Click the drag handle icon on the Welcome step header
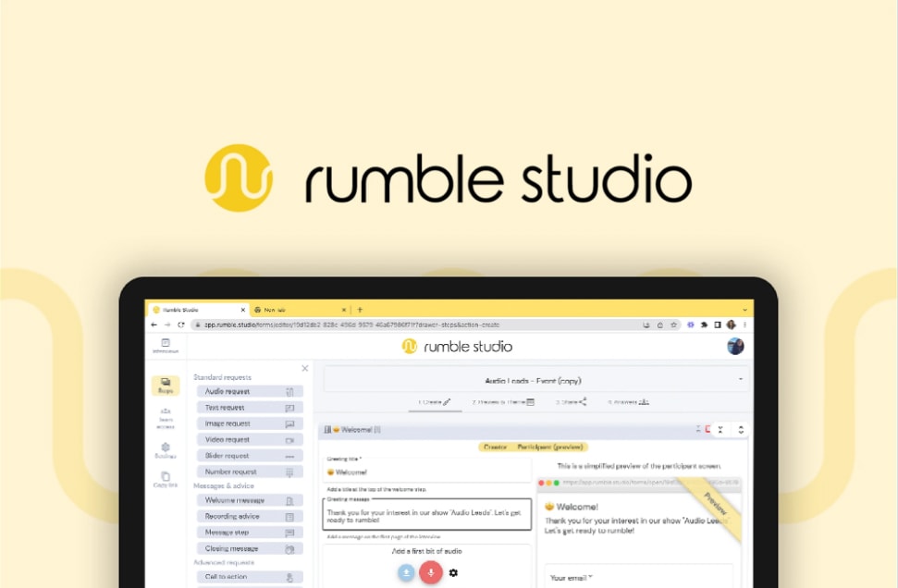This screenshot has width=898, height=588. pos(327,429)
